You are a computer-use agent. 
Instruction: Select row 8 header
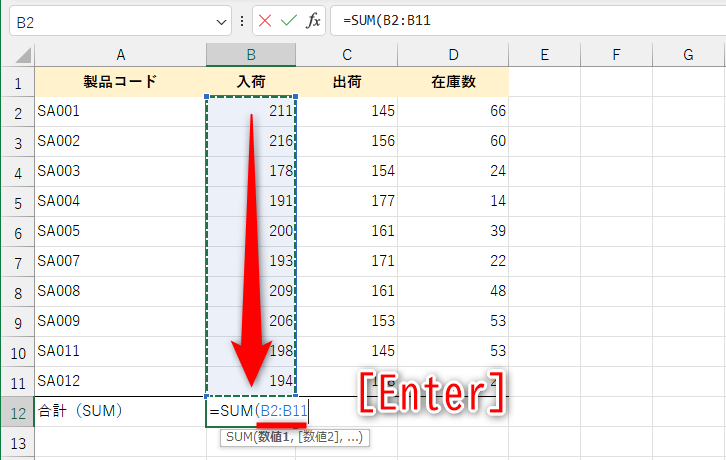[x=18, y=292]
